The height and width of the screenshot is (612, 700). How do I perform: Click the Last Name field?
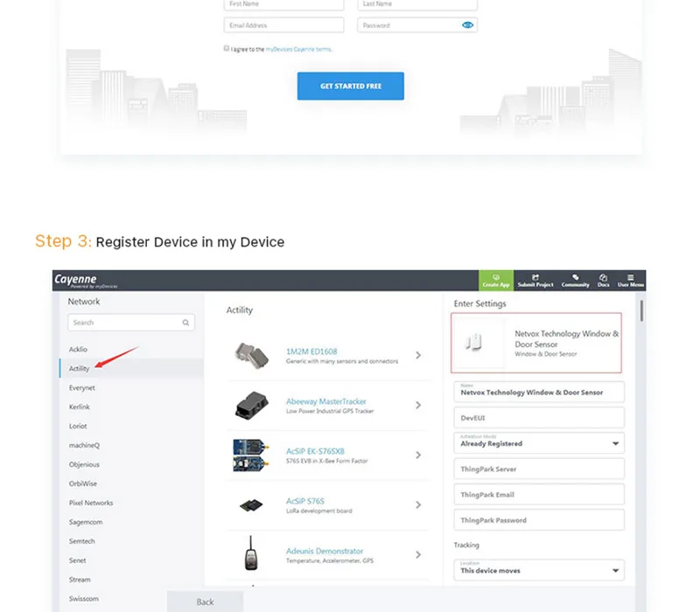point(417,4)
